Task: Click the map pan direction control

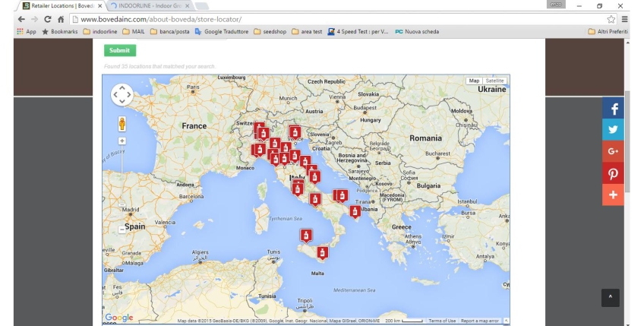Action: pos(122,95)
